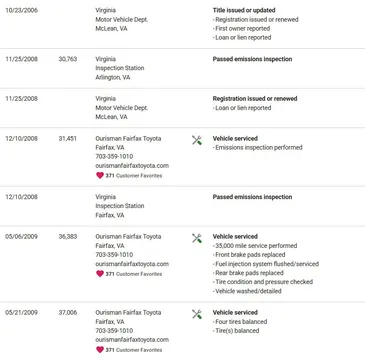This screenshot has width=365, height=360.
Task: Click Ourisman Fairfax Toyota name dated 05/21/2009
Action: pyautogui.click(x=128, y=312)
